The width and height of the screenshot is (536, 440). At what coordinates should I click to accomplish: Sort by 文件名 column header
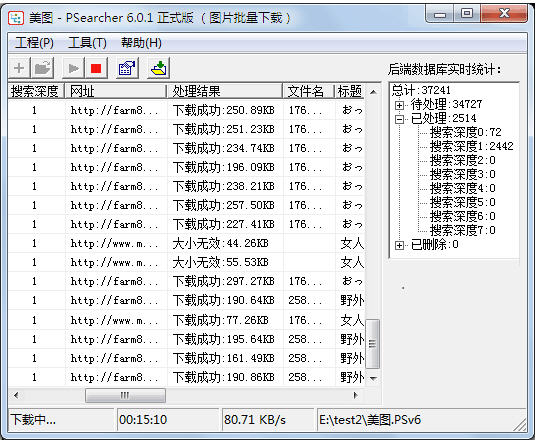(308, 91)
